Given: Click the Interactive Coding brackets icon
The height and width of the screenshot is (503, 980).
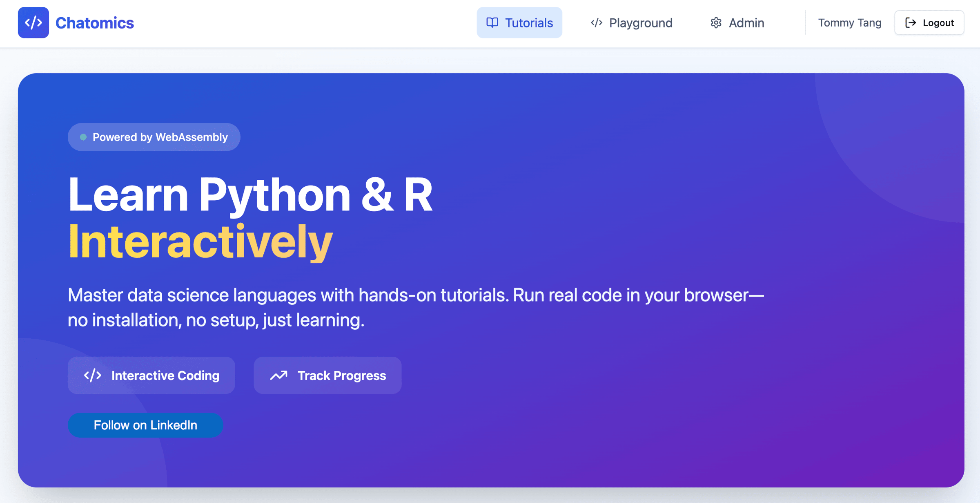Looking at the screenshot, I should pos(93,375).
